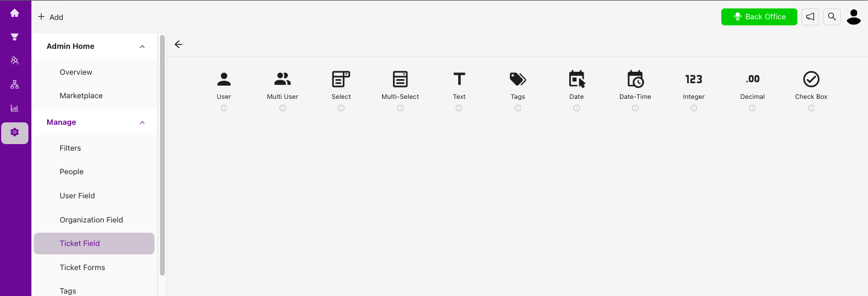The height and width of the screenshot is (296, 868).
Task: Click the green Back Office button
Action: 759,17
